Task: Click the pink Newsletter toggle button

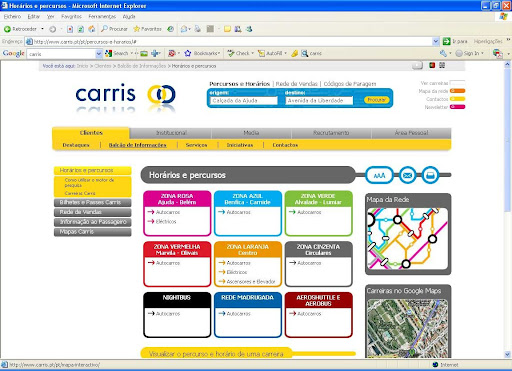Action: (x=457, y=107)
